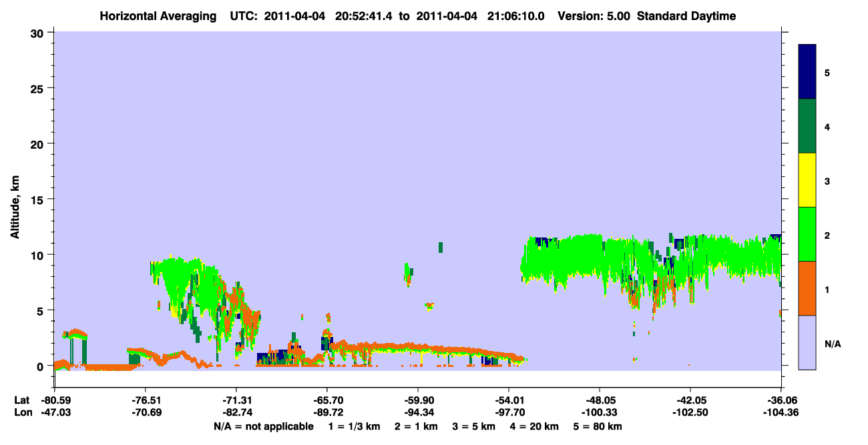This screenshot has height=445, width=868.
Task: Click the 'Lon' axis row label
Action: click(x=22, y=412)
